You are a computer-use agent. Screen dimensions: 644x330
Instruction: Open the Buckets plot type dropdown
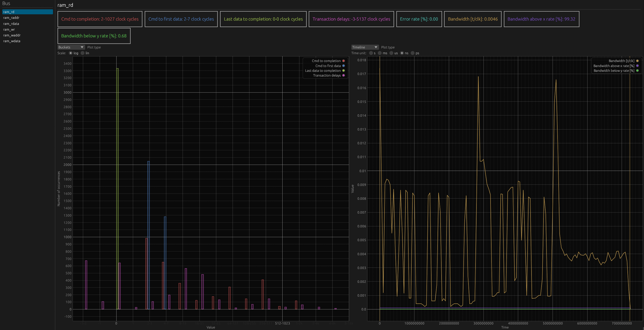[x=71, y=47]
